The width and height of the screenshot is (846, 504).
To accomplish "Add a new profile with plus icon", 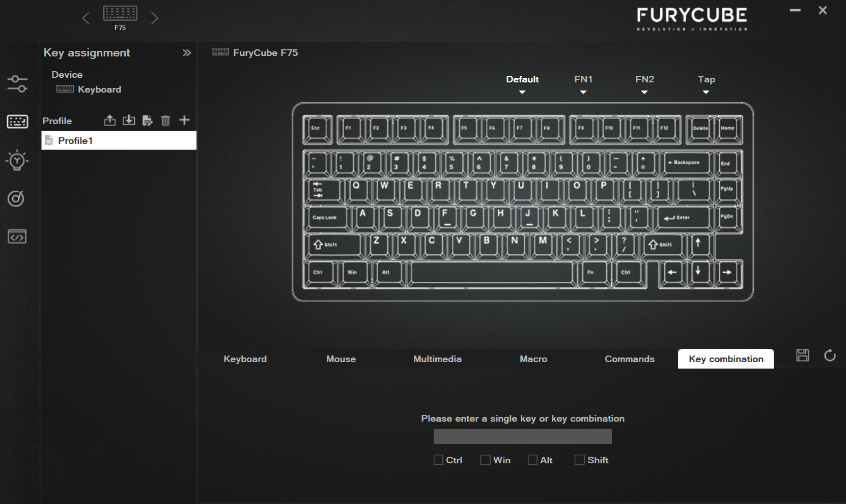I will pos(184,120).
